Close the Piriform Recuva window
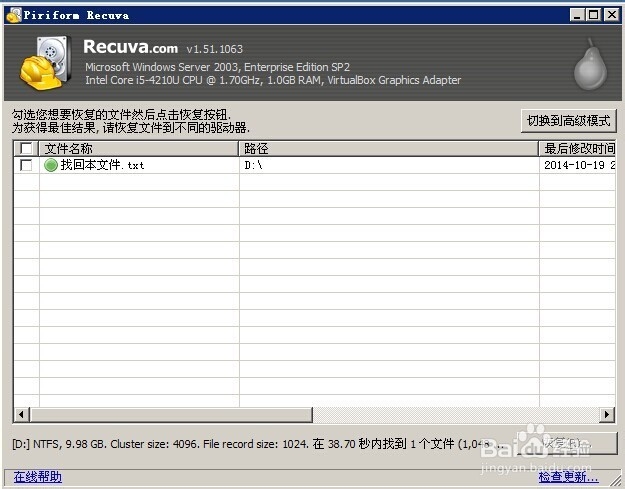The width and height of the screenshot is (625, 489). pos(612,15)
